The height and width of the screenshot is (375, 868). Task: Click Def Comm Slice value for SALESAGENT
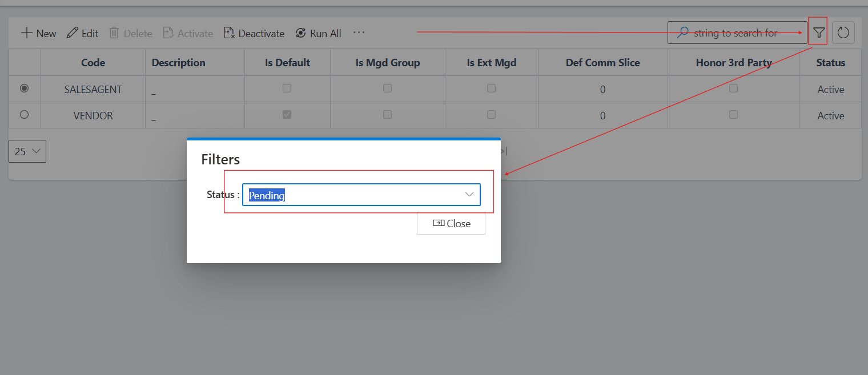pos(603,89)
